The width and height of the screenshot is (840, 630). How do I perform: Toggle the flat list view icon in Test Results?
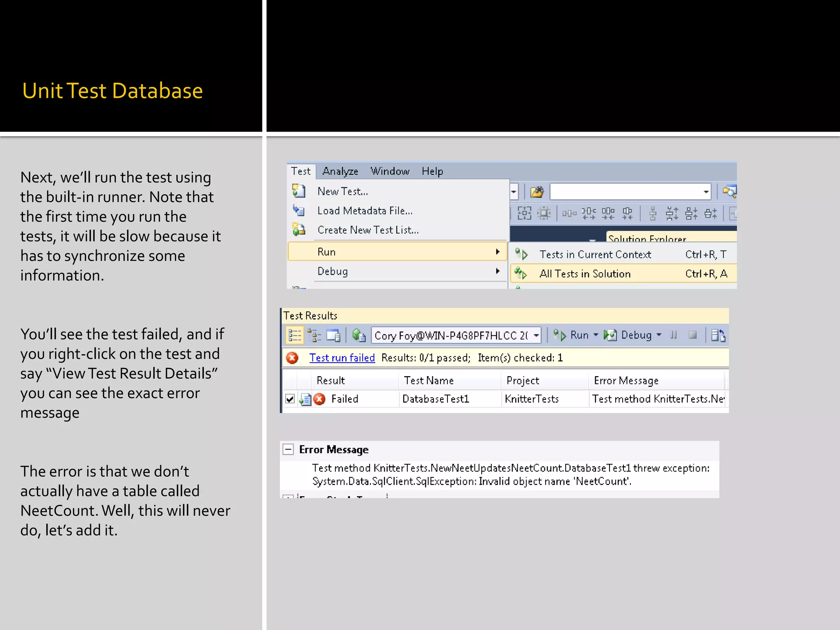[x=294, y=335]
